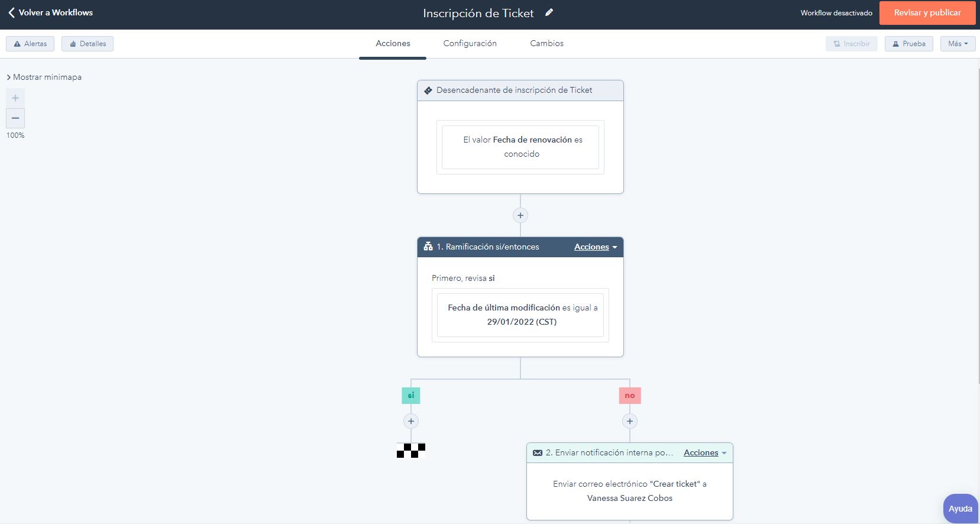This screenshot has width=980, height=524.
Task: Select the red 'no' branch label
Action: click(630, 396)
